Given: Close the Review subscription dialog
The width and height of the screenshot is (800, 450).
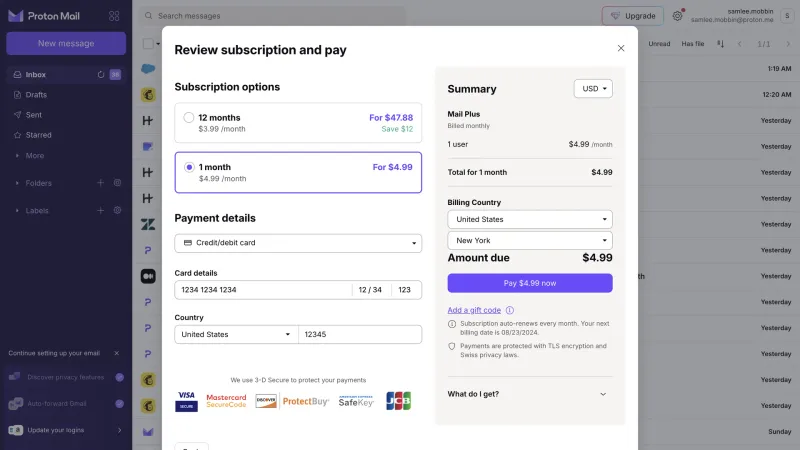Looking at the screenshot, I should pos(621,48).
